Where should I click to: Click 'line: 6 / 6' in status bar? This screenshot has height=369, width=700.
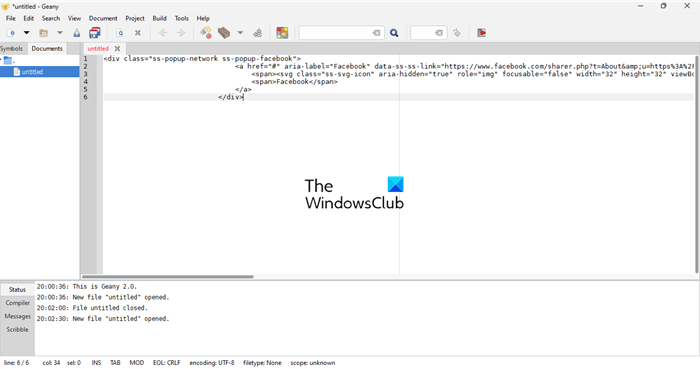[x=17, y=363]
